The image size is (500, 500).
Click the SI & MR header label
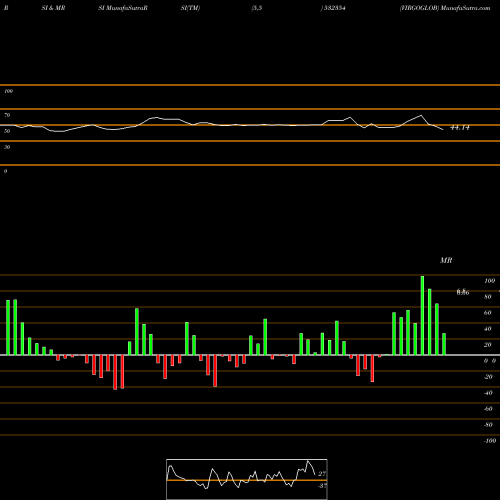tap(53, 8)
